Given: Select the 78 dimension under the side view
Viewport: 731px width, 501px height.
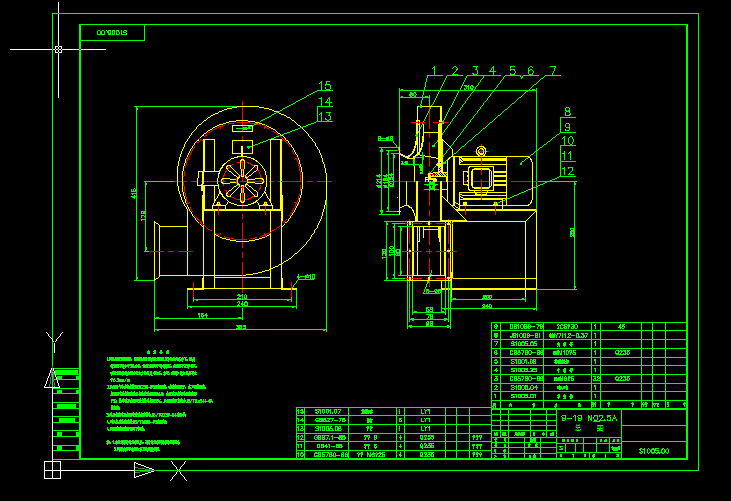Looking at the screenshot, I should point(429,316).
